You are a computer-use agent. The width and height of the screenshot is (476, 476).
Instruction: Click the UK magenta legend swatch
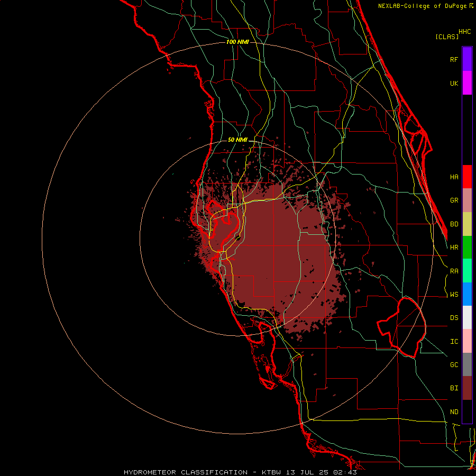467,83
